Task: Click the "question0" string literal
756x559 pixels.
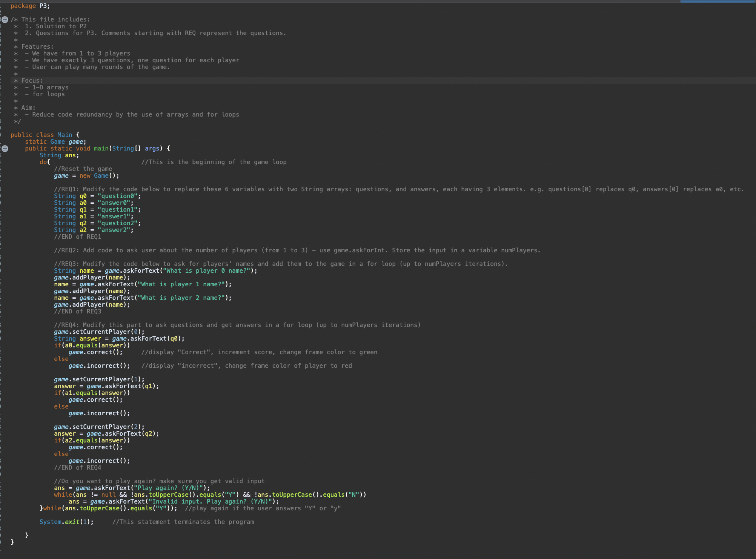Action: (x=118, y=196)
